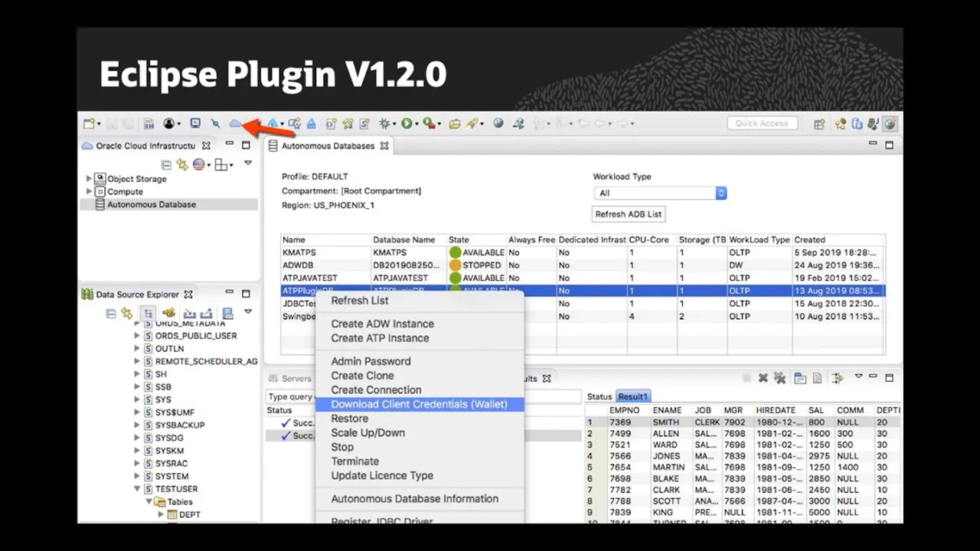This screenshot has width=980, height=551.
Task: Select the KMATPS row in the database table
Action: tap(583, 252)
